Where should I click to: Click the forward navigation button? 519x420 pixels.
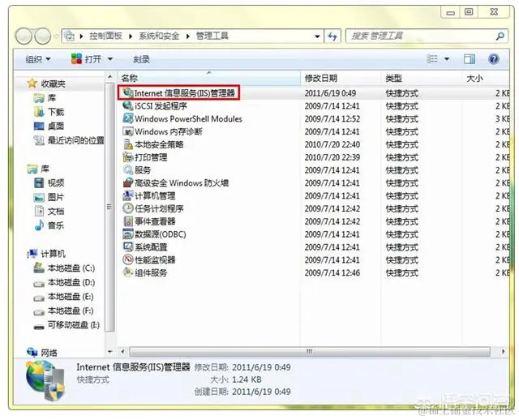tap(43, 36)
